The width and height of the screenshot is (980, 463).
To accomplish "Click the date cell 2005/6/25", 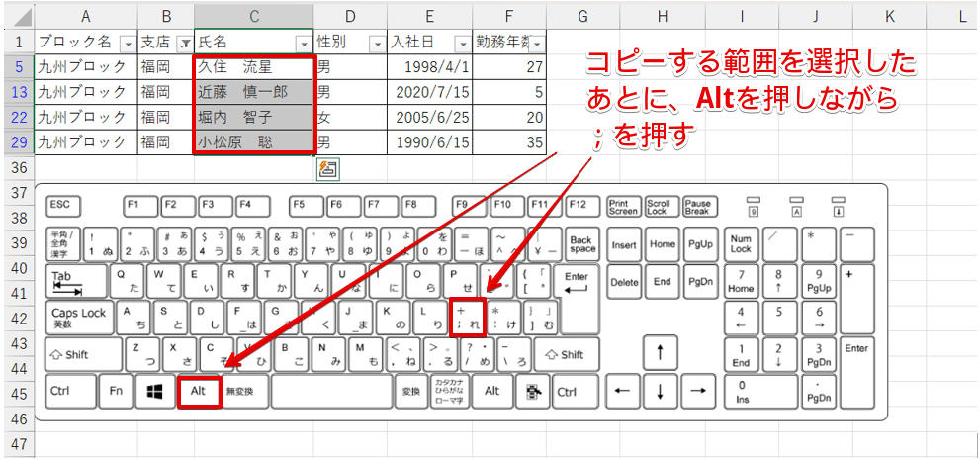I will click(430, 117).
